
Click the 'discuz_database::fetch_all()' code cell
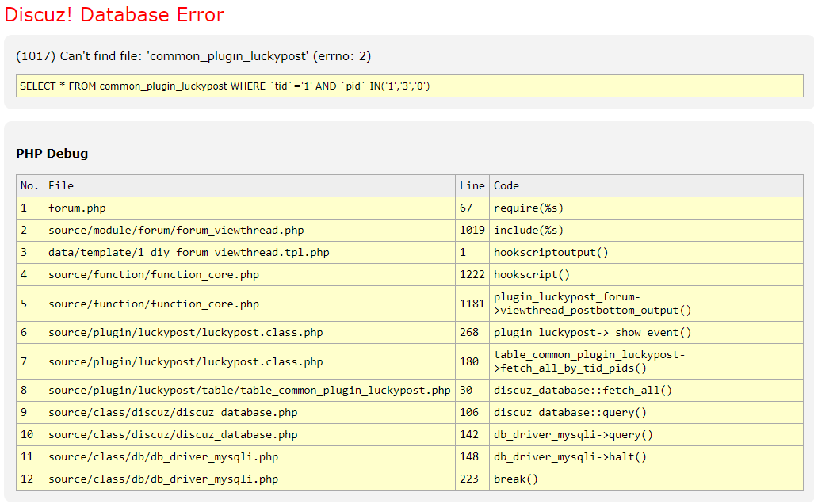646,391
